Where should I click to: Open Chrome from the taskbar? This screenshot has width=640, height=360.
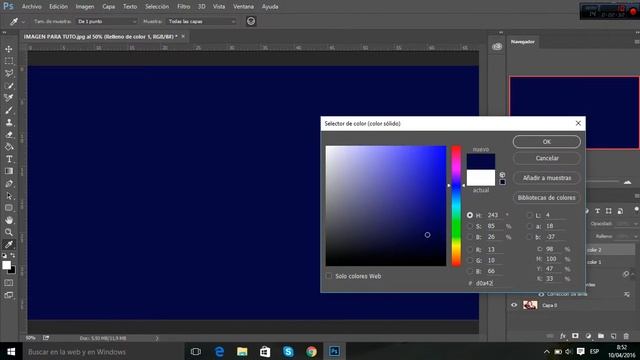pos(311,351)
